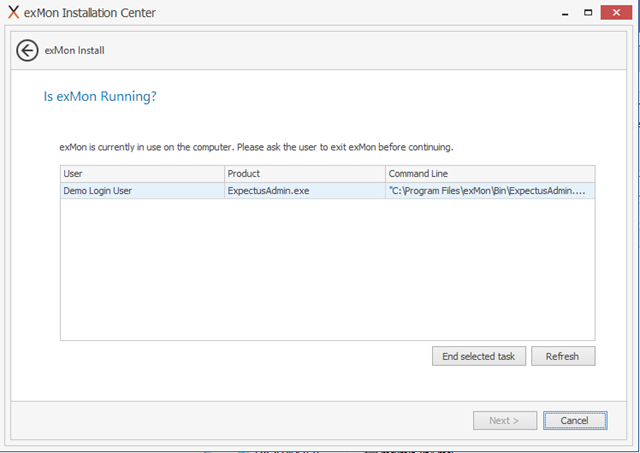This screenshot has height=453, width=640.
Task: Sort by the Command Line column header
Action: pyautogui.click(x=490, y=174)
